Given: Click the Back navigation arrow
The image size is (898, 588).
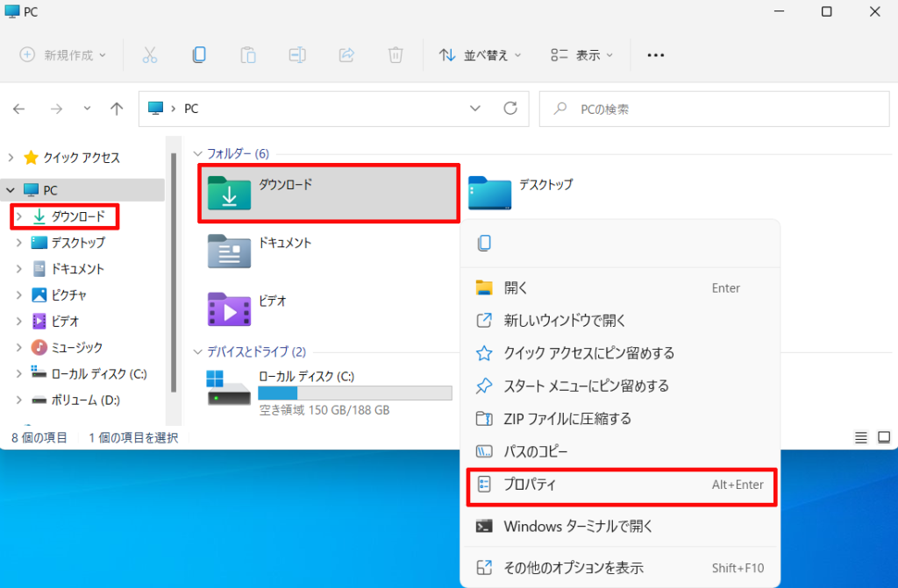Looking at the screenshot, I should coord(18,109).
